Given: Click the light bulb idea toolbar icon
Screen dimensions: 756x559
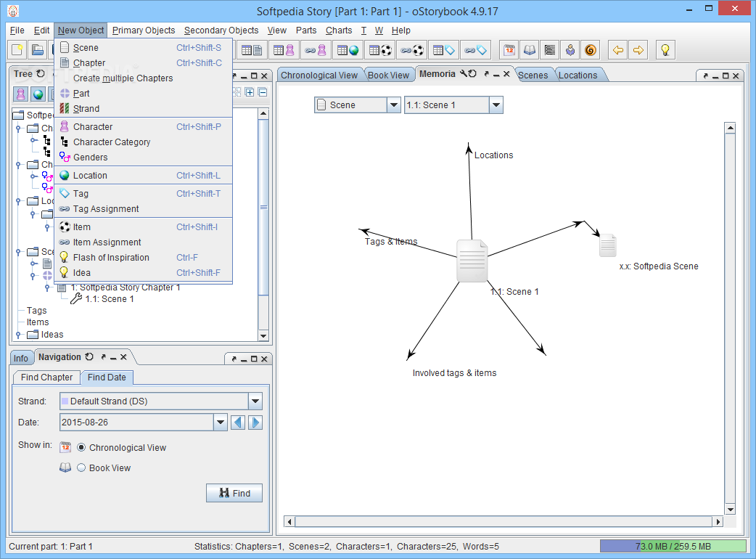Looking at the screenshot, I should click(665, 50).
